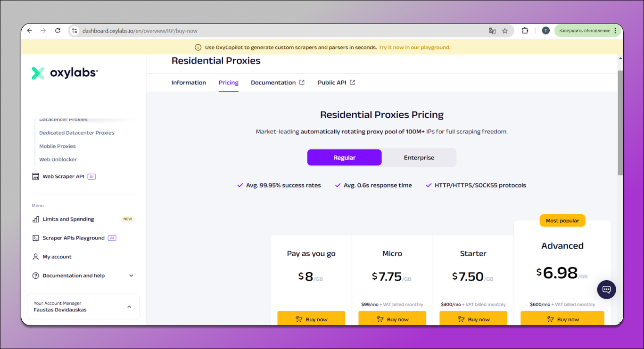This screenshot has height=349, width=644.
Task: Open Scraper APIs Playground
Action: coord(74,238)
